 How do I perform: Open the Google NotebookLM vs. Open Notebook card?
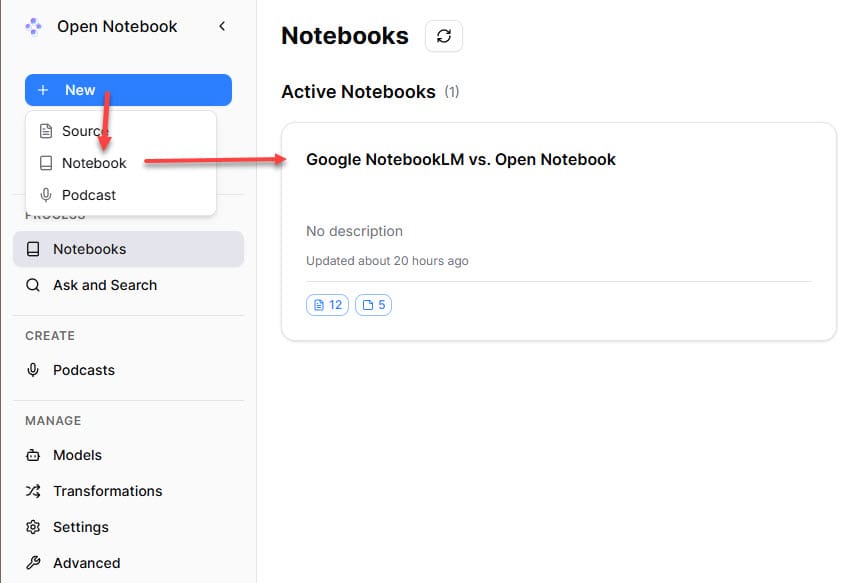pyautogui.click(x=460, y=160)
